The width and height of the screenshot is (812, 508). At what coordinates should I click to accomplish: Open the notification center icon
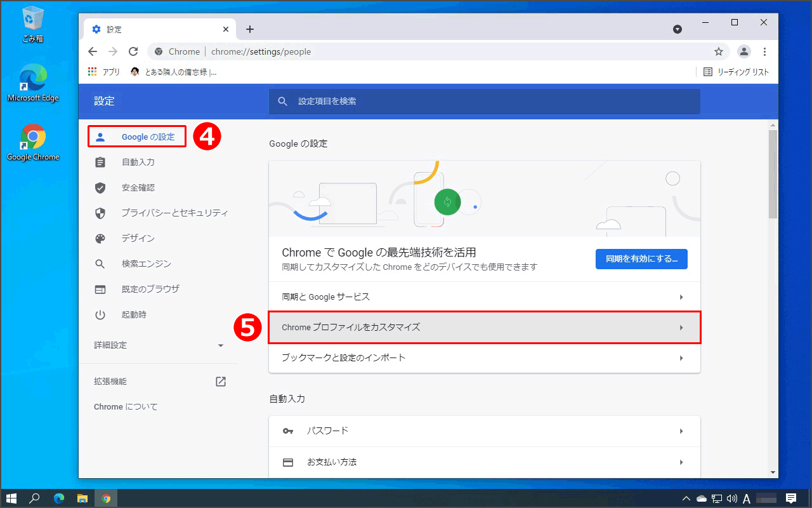(x=791, y=498)
